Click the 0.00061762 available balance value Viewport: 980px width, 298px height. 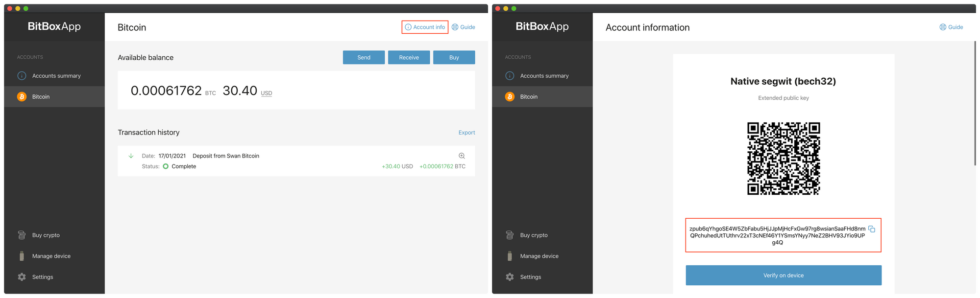click(166, 91)
